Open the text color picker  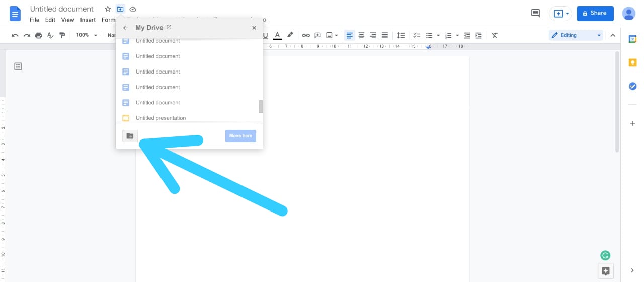277,35
